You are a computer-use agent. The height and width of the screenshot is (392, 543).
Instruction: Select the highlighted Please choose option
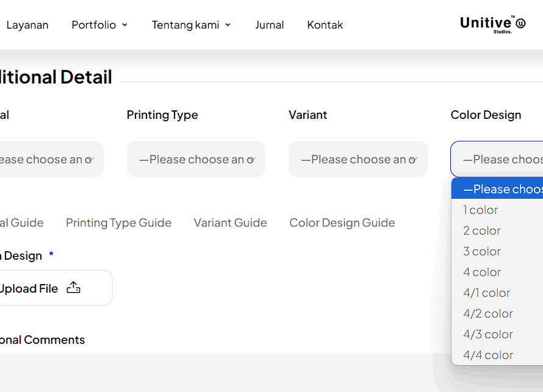click(x=497, y=189)
